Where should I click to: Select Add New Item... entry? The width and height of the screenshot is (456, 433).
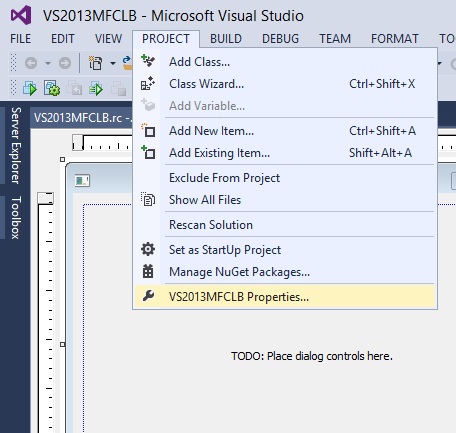pos(285,131)
